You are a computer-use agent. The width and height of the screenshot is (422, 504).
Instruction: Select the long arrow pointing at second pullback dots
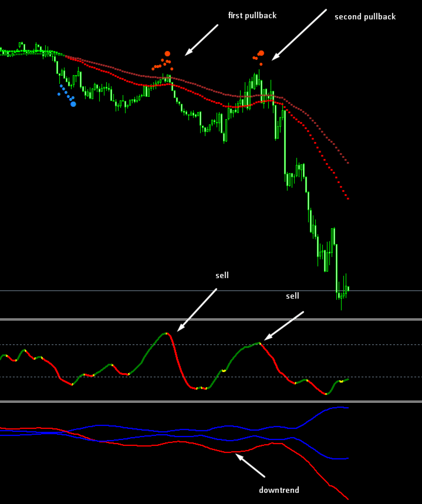coord(299,35)
